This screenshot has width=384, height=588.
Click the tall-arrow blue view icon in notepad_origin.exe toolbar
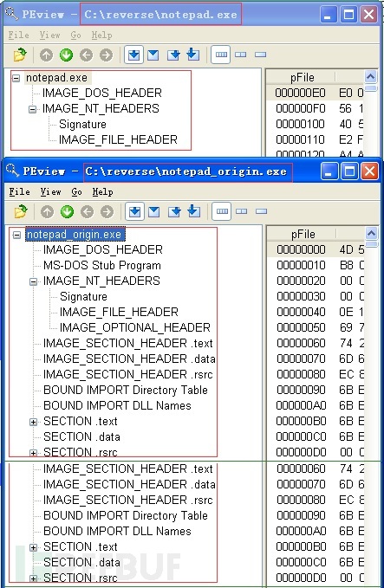[193, 210]
